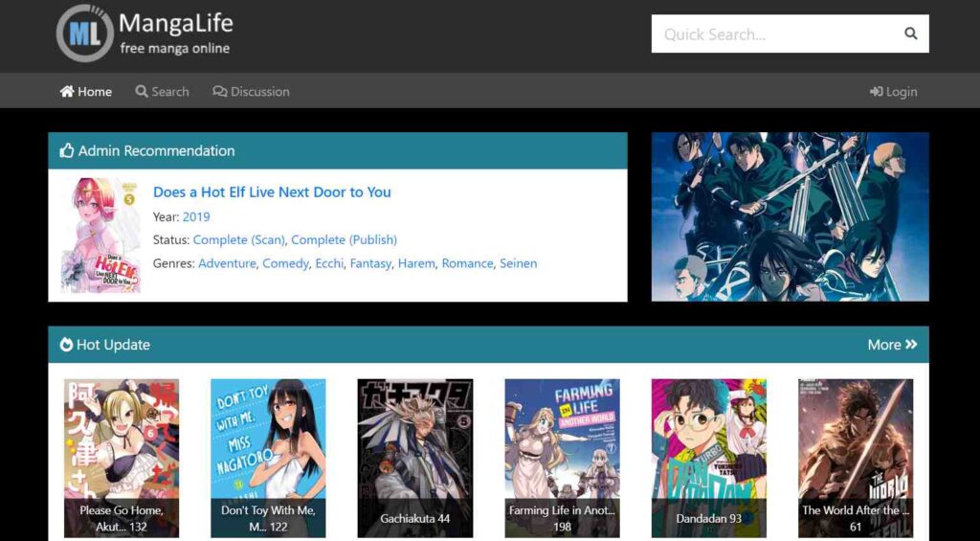Viewport: 980px width, 541px height.
Task: Click the double-chevron icon next to More
Action: click(x=911, y=345)
